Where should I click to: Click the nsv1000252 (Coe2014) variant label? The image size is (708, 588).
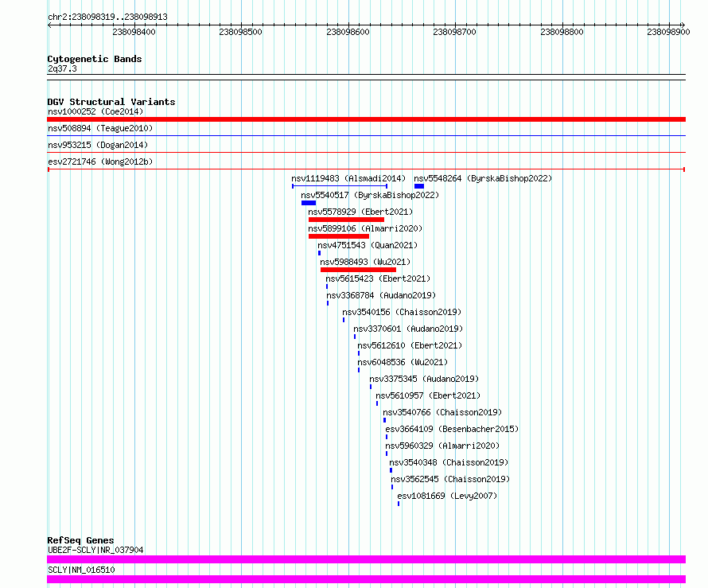coord(95,111)
